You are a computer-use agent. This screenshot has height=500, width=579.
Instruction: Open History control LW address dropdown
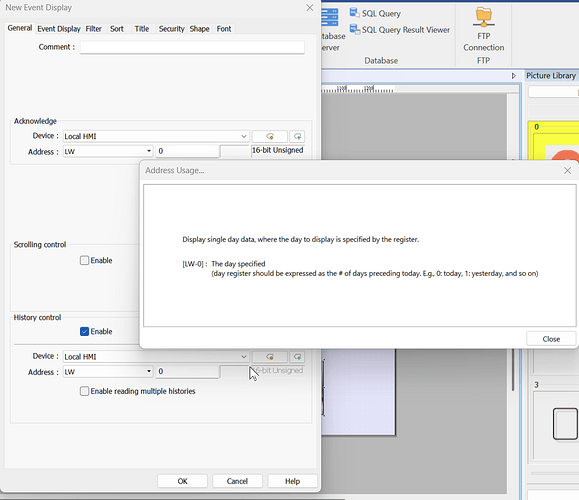pos(108,371)
